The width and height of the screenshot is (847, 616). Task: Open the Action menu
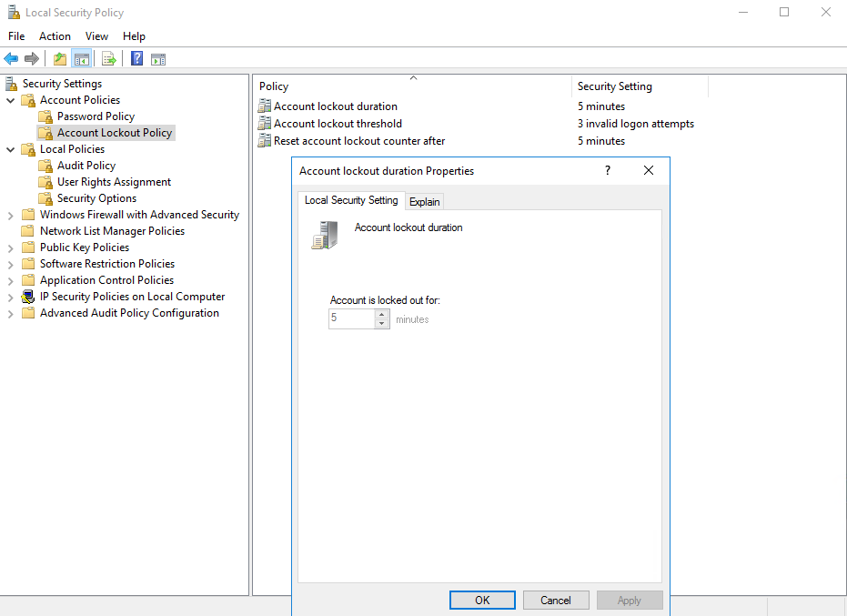click(55, 35)
